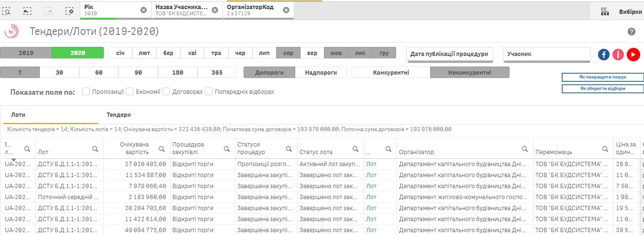Viewport: 644px width, 235px height.
Task: Search in Статуси процедур column
Action: [289, 149]
